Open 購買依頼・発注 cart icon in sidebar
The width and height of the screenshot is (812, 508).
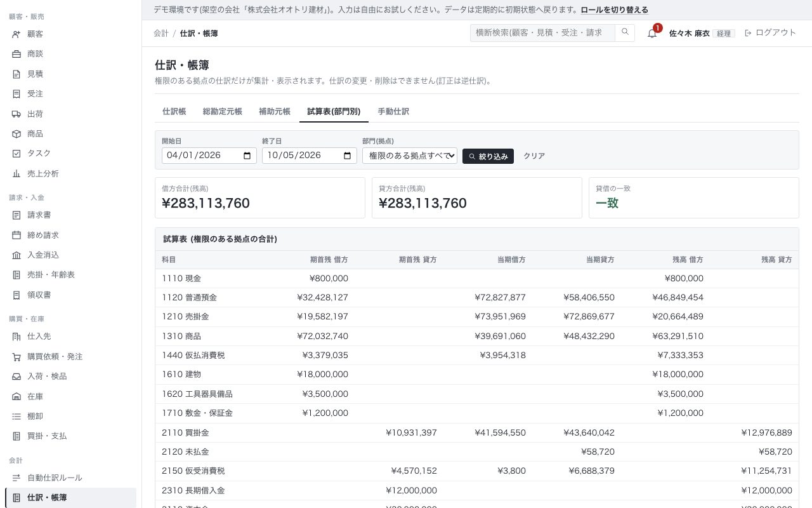pyautogui.click(x=16, y=357)
